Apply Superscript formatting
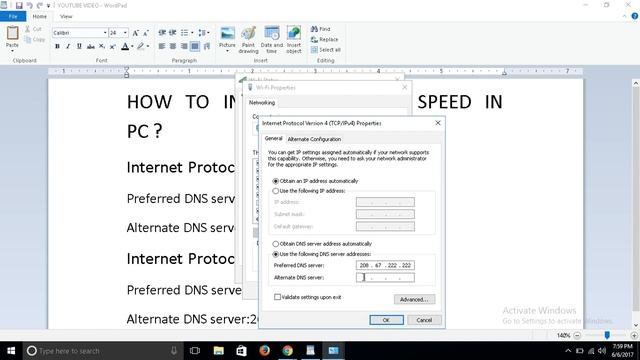Viewport: 640px width, 360px height. tap(113, 47)
